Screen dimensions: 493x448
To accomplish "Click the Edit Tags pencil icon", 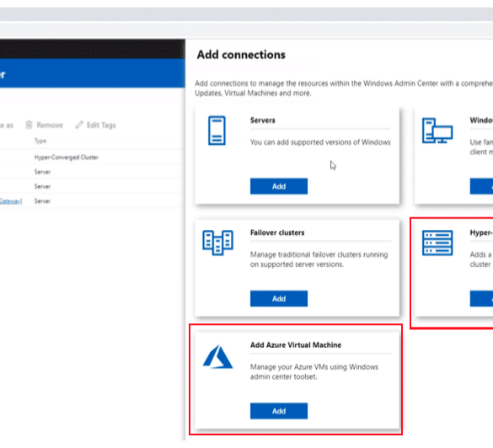I will (x=79, y=125).
